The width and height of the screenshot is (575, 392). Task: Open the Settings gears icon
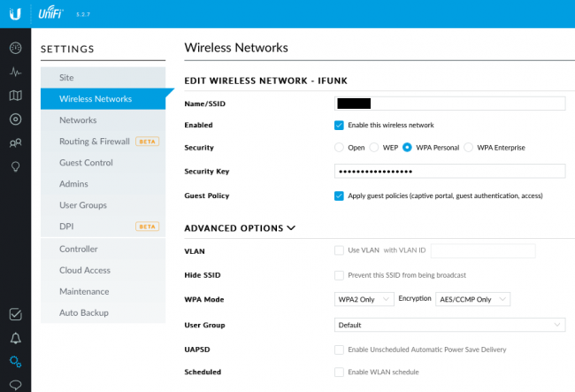click(x=15, y=362)
